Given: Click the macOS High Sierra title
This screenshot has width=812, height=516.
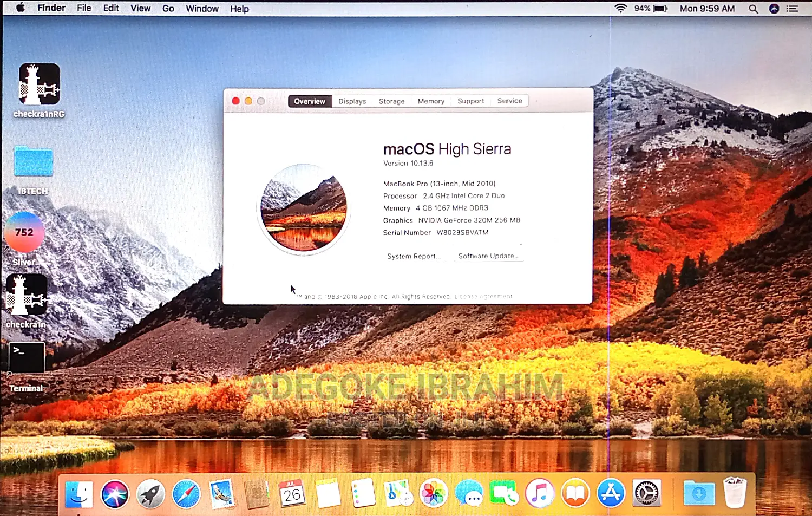Looking at the screenshot, I should tap(447, 149).
